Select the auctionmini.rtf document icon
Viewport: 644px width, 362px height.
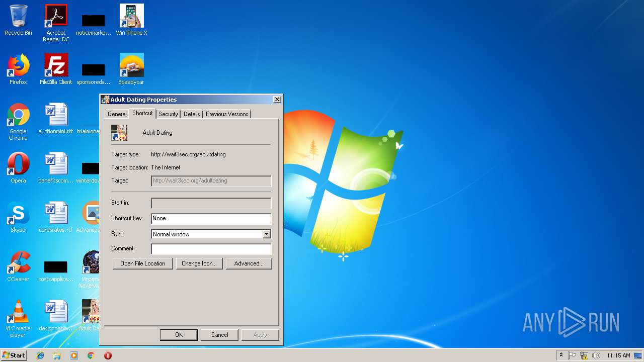56,119
